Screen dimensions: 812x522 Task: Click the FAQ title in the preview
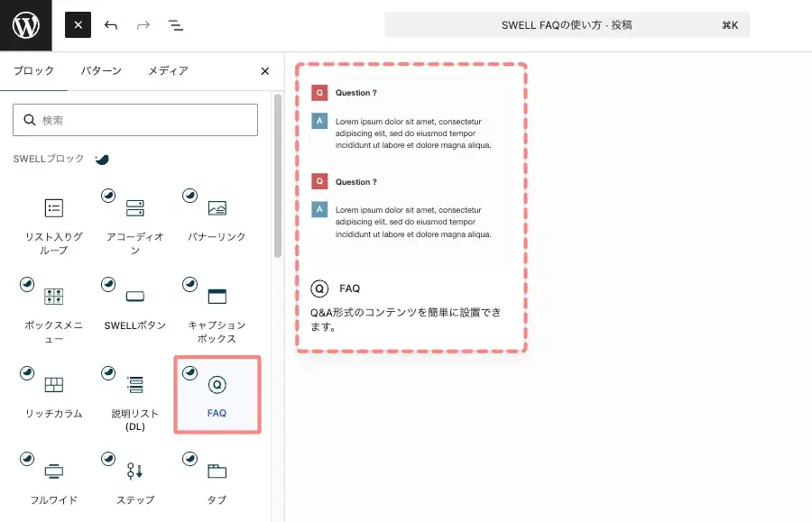click(349, 288)
